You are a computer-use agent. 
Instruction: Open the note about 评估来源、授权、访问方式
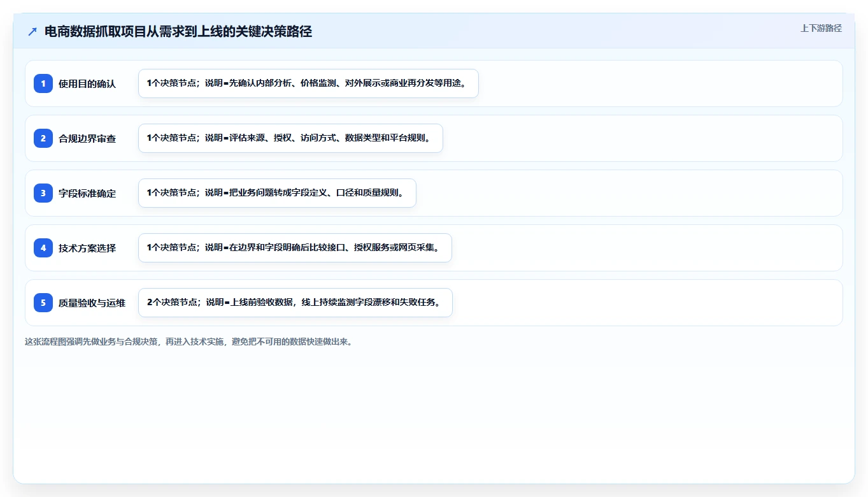pyautogui.click(x=290, y=138)
